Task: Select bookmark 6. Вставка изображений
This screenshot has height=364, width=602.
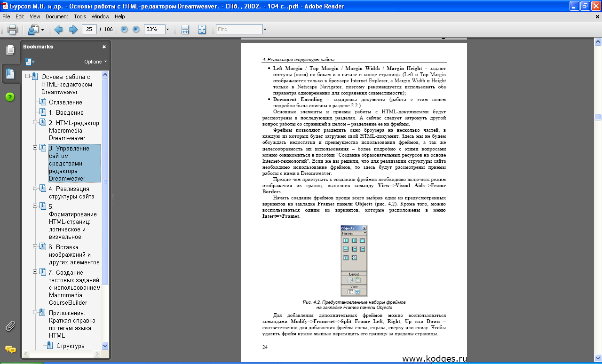Action: pyautogui.click(x=74, y=254)
